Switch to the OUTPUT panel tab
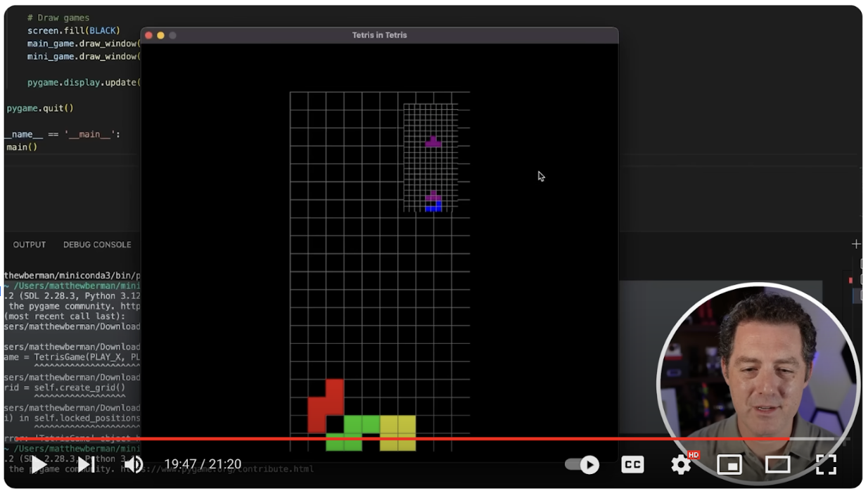Viewport: 868px width, 498px height. pos(30,245)
